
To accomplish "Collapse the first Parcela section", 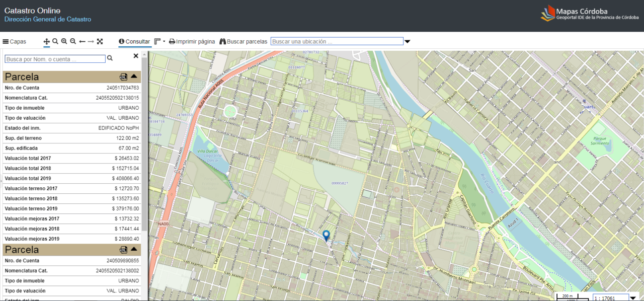I will coord(134,77).
